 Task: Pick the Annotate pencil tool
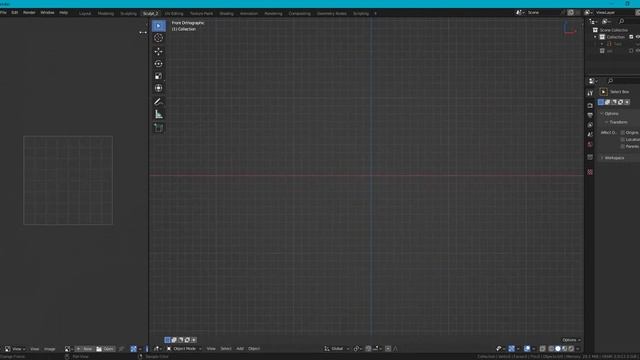tap(159, 102)
